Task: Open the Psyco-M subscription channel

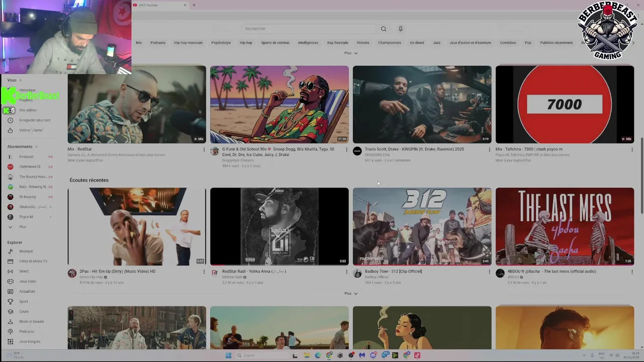Action: pos(26,217)
